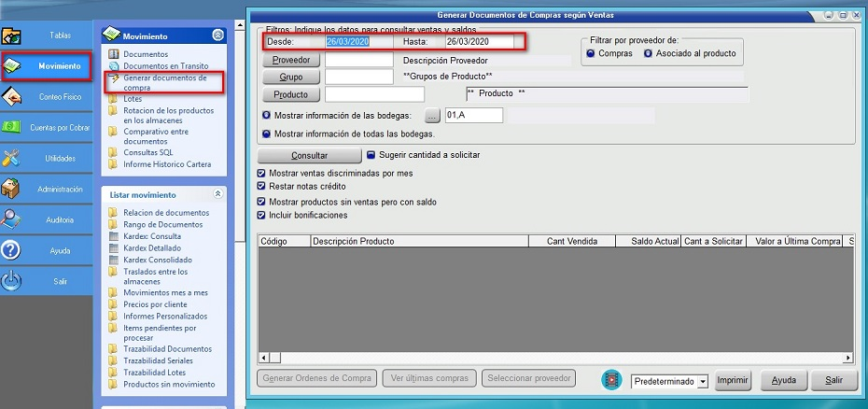The image size is (868, 409).
Task: Click the video tutorial film icon
Action: click(611, 380)
